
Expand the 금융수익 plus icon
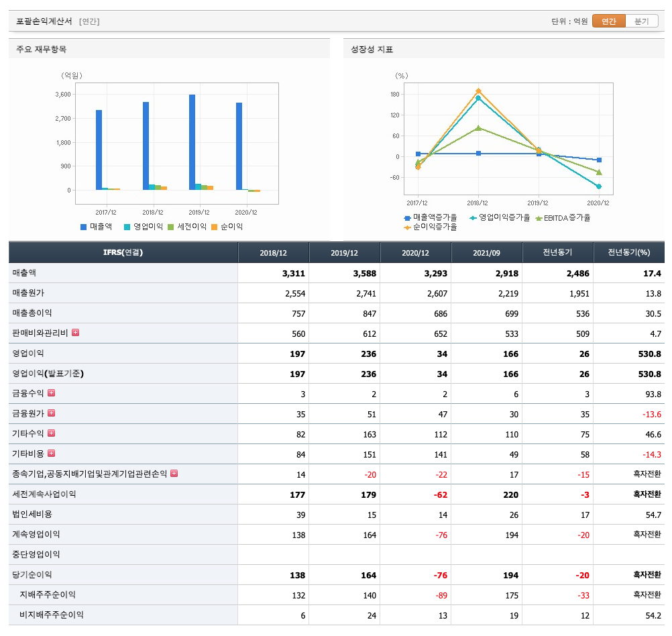click(52, 393)
